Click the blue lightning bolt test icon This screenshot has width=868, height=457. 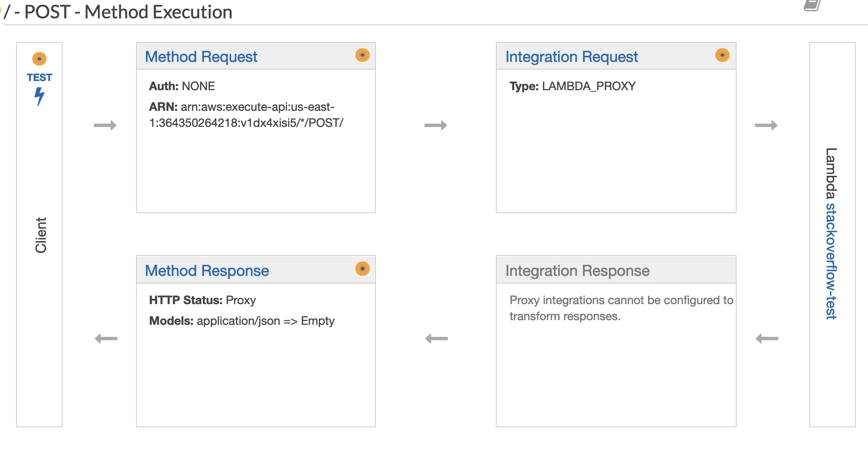pos(39,96)
